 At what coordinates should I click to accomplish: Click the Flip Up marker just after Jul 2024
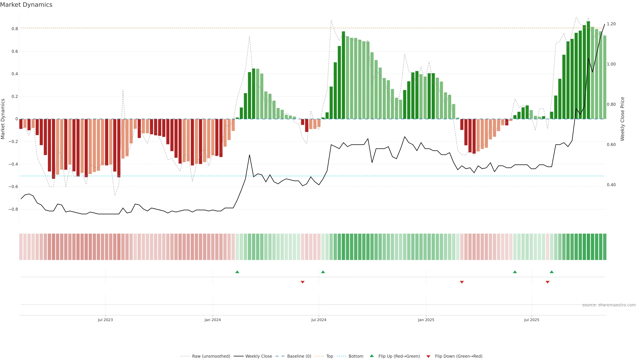click(x=323, y=272)
